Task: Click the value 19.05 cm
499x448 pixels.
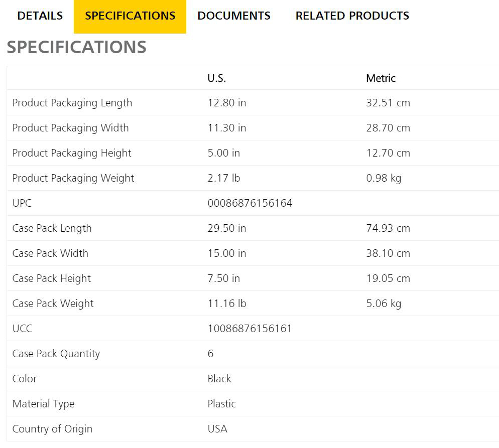Action: click(388, 278)
